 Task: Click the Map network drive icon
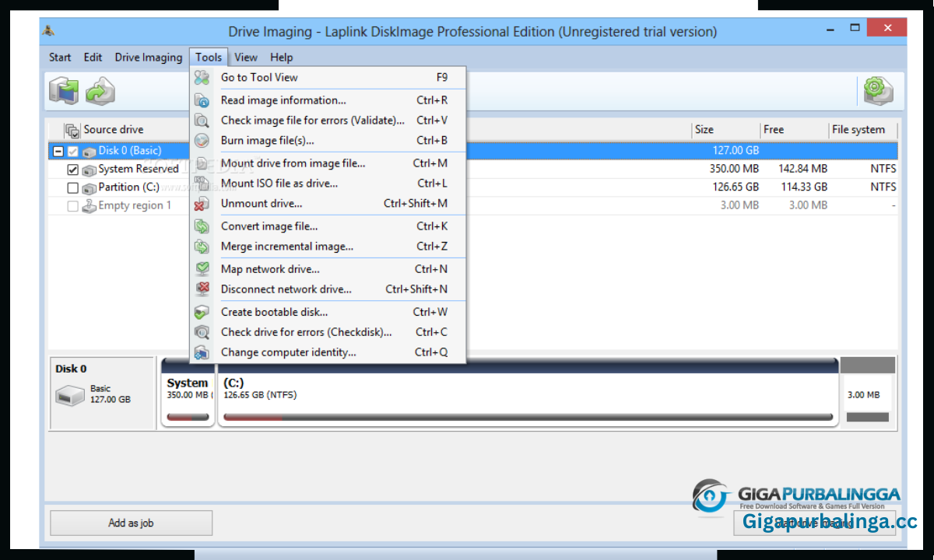pyautogui.click(x=202, y=269)
